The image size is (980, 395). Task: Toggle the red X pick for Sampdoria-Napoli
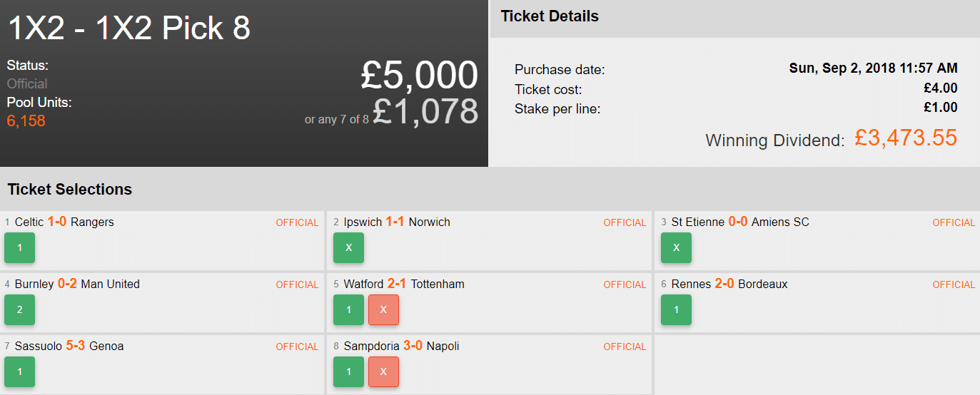coord(383,371)
